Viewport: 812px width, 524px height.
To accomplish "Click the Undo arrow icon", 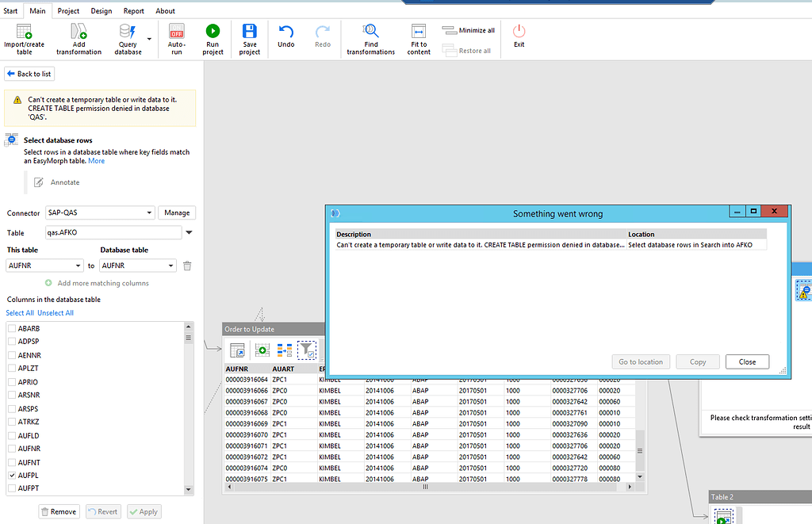I will [285, 32].
